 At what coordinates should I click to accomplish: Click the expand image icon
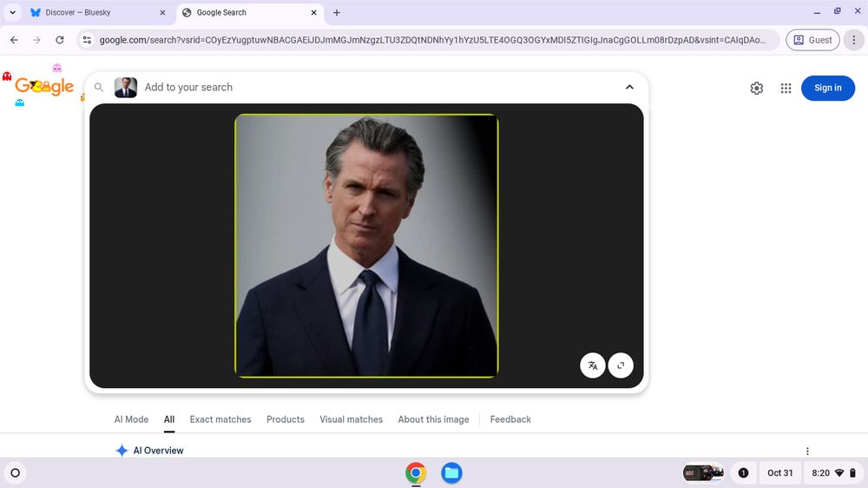621,366
